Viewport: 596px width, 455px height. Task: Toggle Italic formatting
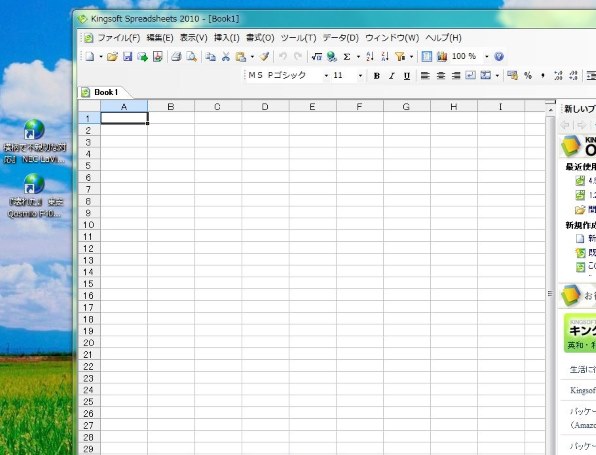[392, 76]
